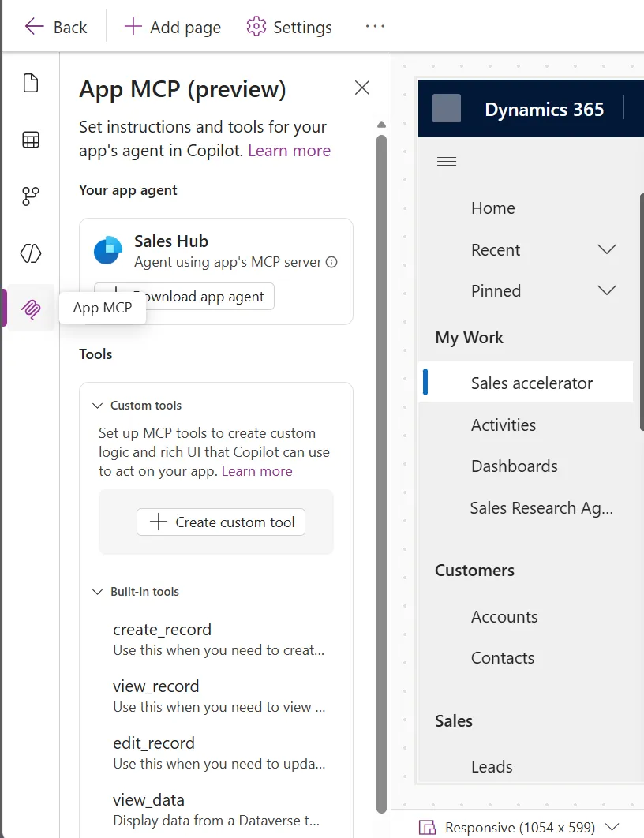Viewport: 644px width, 838px height.
Task: Go back using the Back arrow
Action: [55, 27]
